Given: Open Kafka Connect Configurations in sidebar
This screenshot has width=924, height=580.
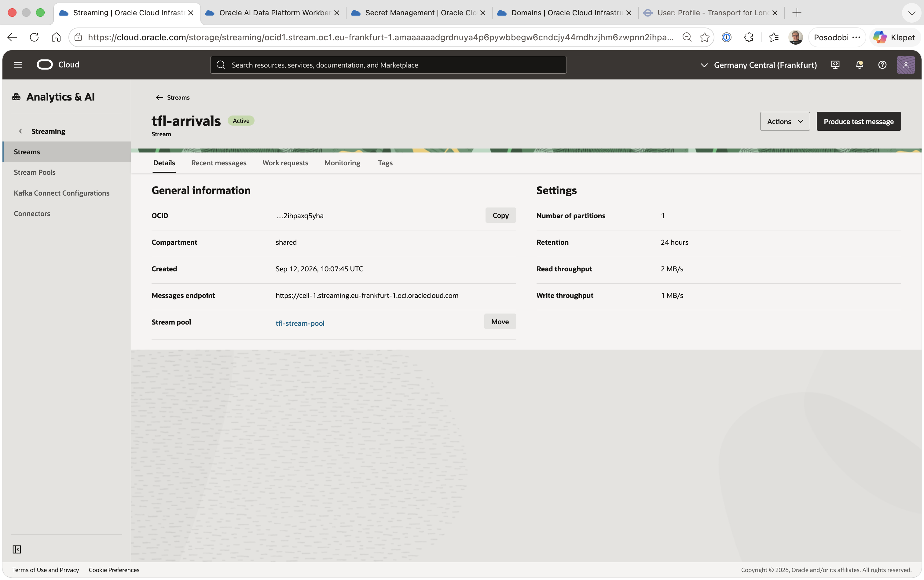Looking at the screenshot, I should coord(67,193).
